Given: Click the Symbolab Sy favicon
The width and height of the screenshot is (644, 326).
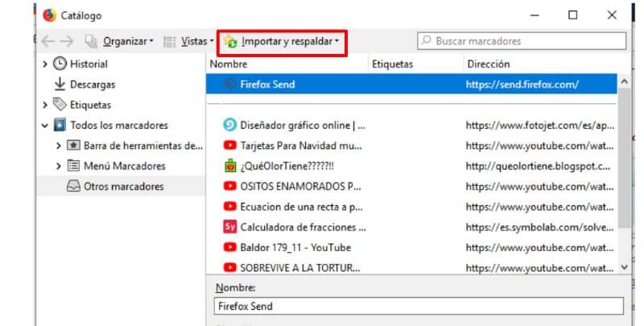Looking at the screenshot, I should click(230, 227).
